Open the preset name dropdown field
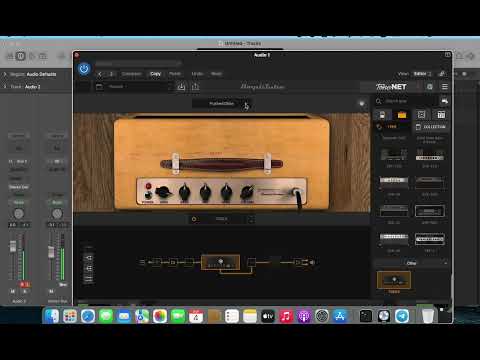This screenshot has height=360, width=480. coord(139,87)
